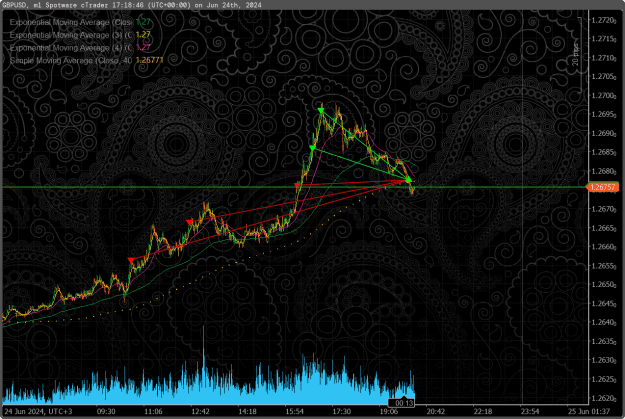Click the 1.2700 price axis label
Screen dimensions: 625x419
point(603,96)
